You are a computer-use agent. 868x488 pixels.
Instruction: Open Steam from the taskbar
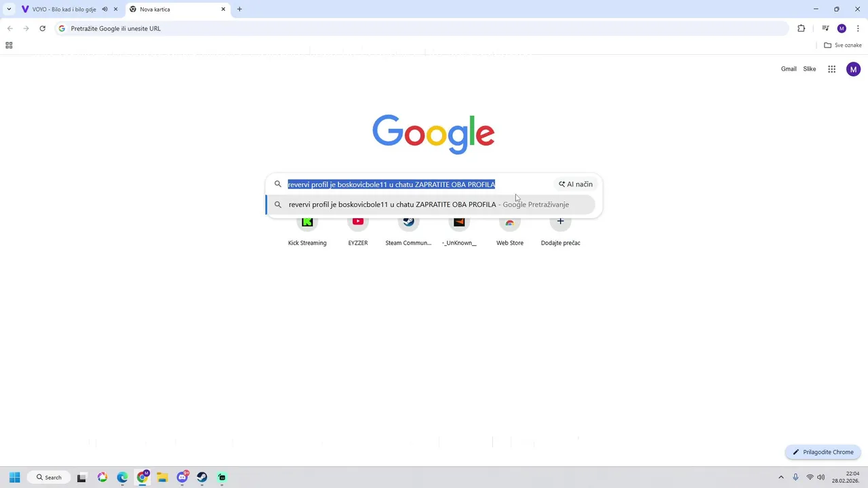202,477
